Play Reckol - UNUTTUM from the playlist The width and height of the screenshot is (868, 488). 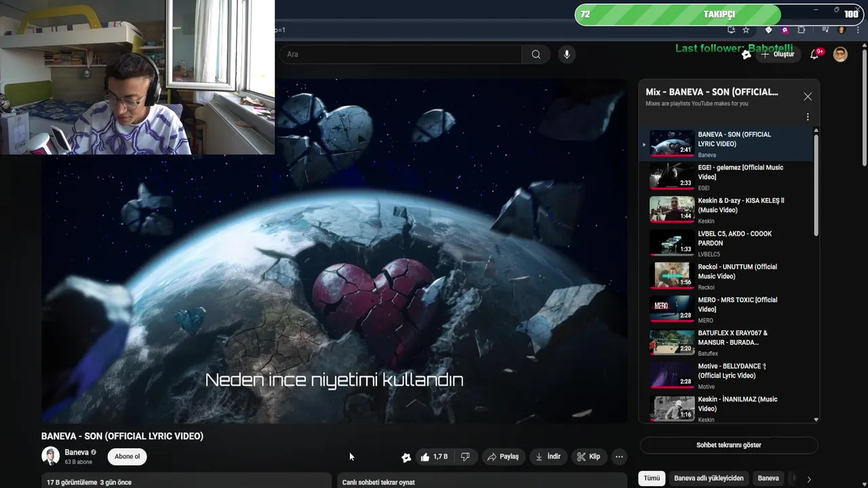coord(726,277)
